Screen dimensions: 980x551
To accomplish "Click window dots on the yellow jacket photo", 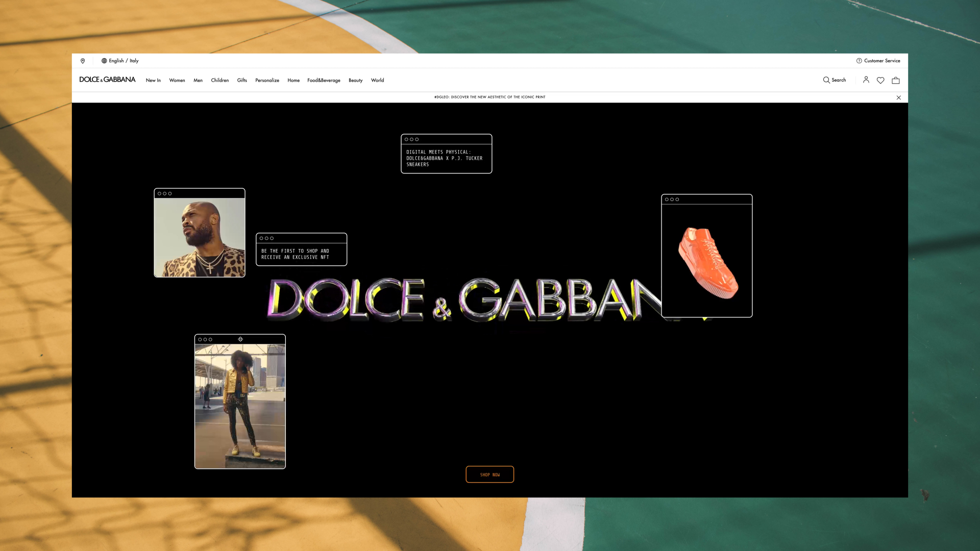I will [x=205, y=340].
